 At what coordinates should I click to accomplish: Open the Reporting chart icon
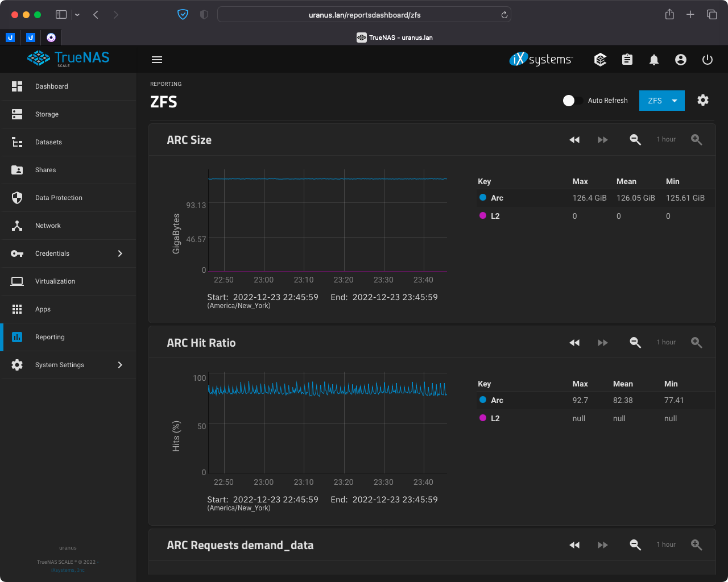[17, 337]
